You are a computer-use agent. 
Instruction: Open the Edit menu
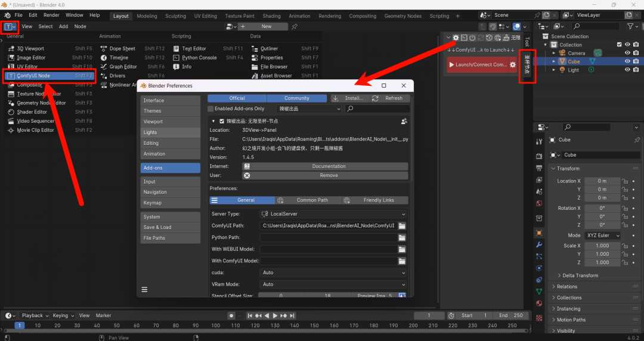click(x=33, y=15)
